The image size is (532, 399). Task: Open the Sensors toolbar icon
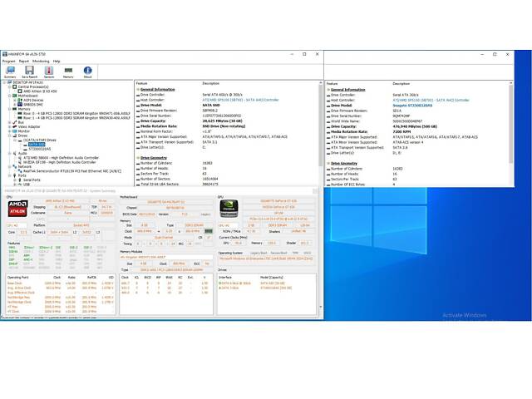click(x=49, y=72)
